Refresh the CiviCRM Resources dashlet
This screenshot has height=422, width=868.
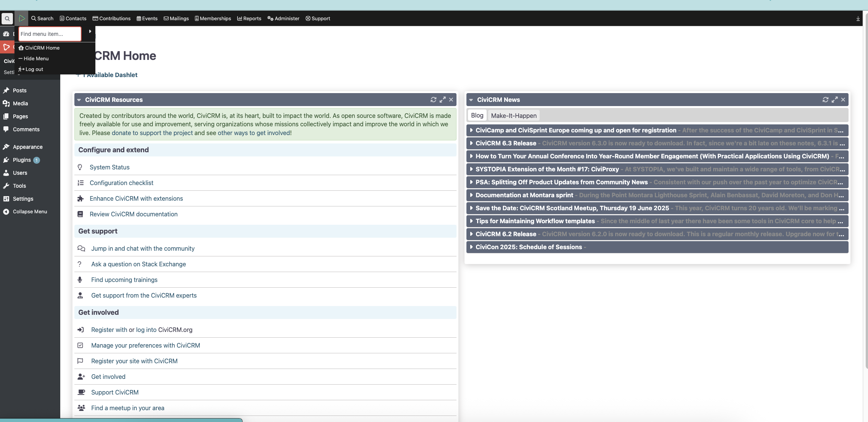pos(434,100)
